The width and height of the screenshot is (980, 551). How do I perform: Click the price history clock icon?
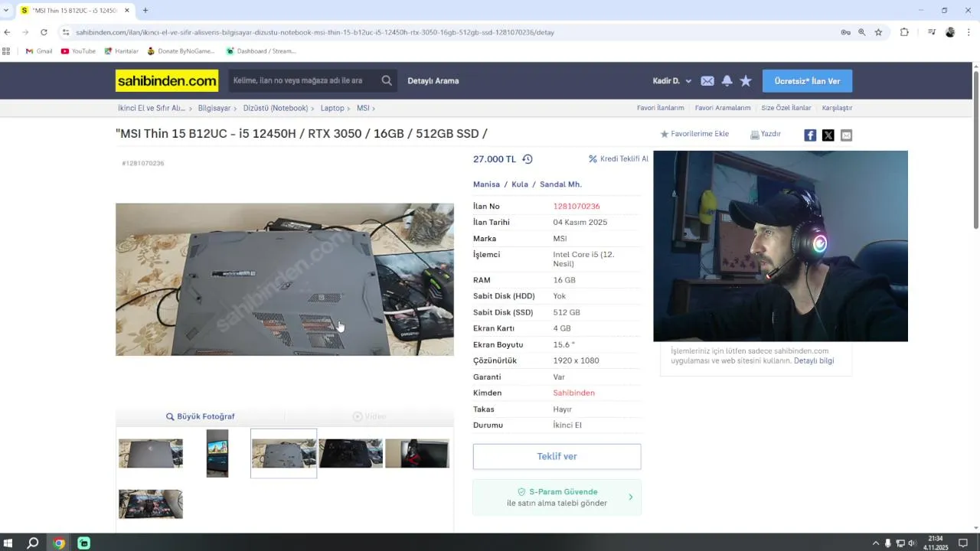tap(528, 159)
